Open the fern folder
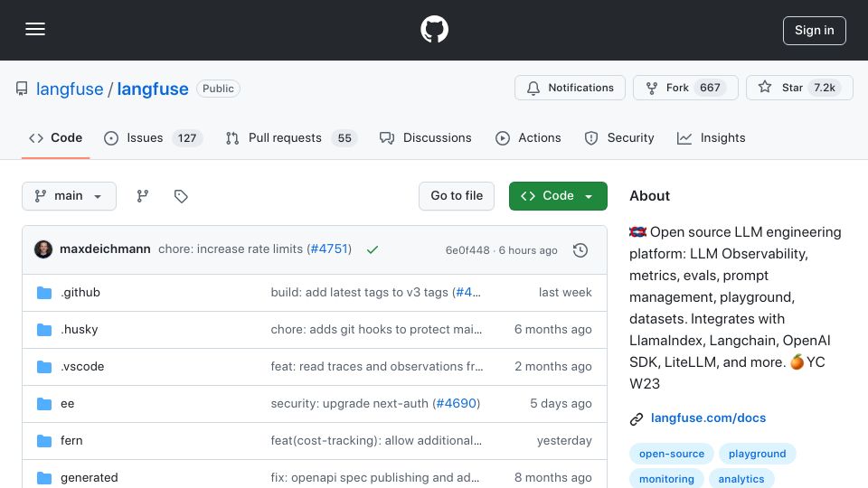The height and width of the screenshot is (488, 868). [71, 440]
